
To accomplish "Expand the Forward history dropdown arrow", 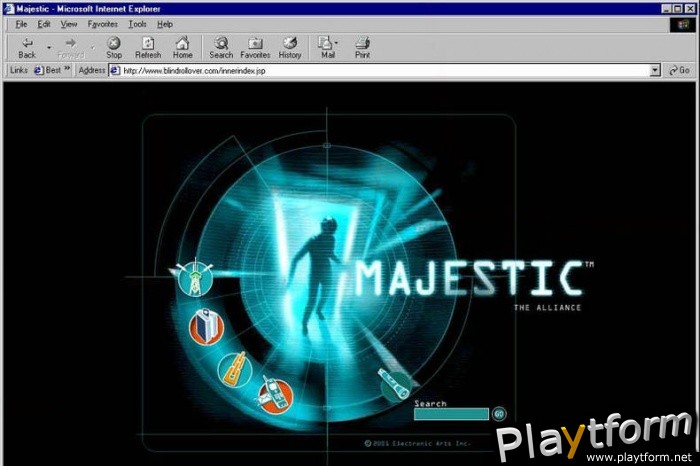I will coord(92,47).
